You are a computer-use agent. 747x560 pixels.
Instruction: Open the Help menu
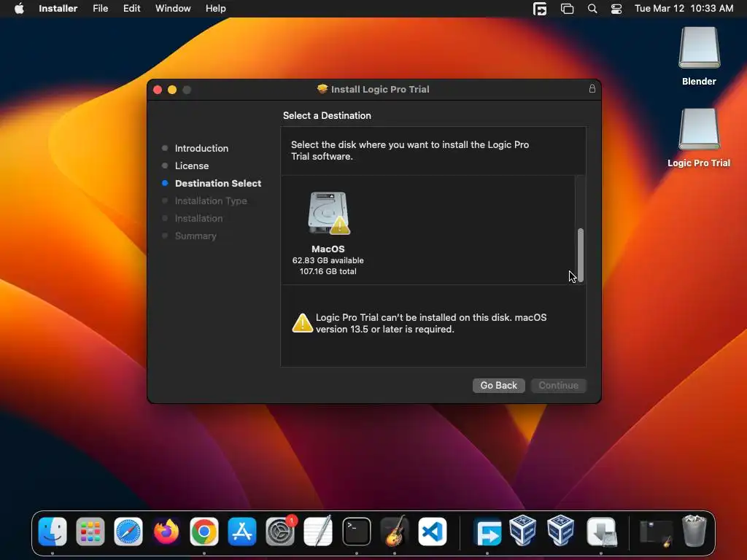(x=215, y=9)
